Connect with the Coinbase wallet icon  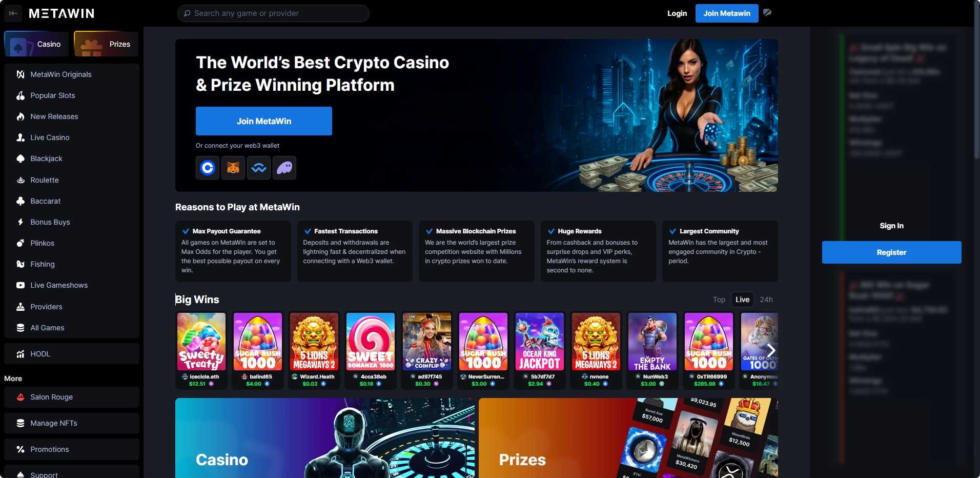pos(208,168)
